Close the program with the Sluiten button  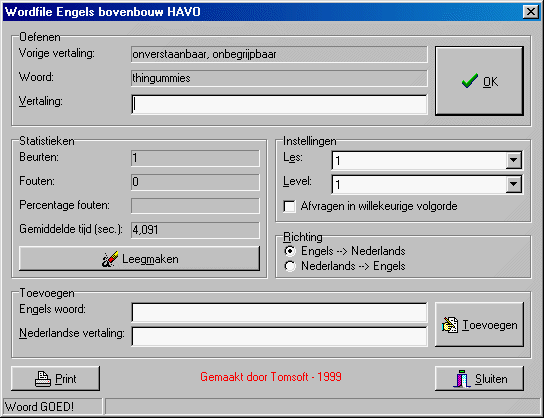(479, 378)
